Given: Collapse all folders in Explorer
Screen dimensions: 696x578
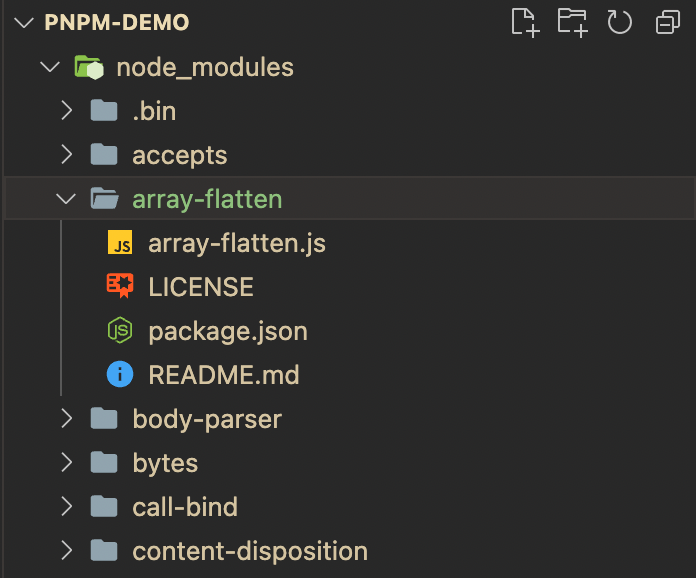Looking at the screenshot, I should tap(668, 22).
